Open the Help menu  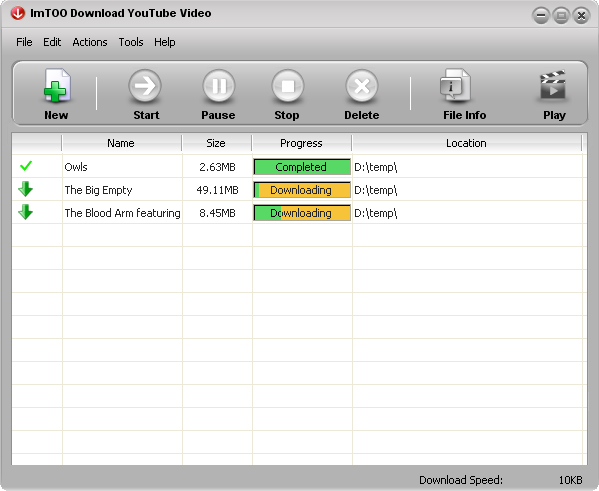165,42
